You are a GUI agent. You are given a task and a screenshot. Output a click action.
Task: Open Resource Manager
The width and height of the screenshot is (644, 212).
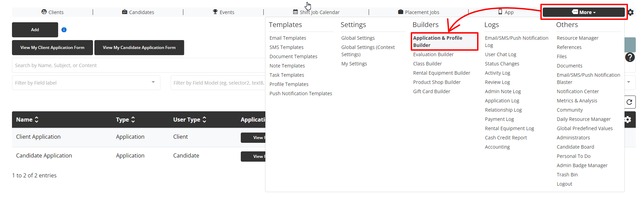[577, 38]
